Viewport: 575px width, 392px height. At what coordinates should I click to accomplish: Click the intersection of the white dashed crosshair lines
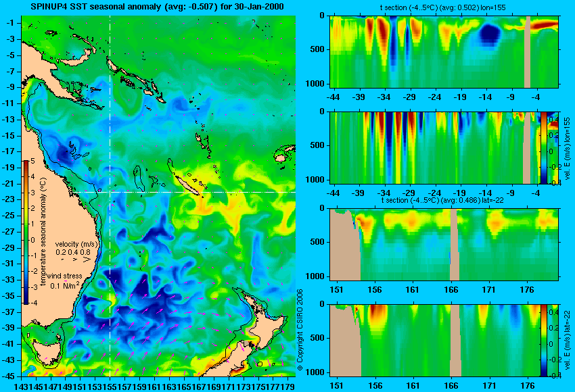click(110, 192)
